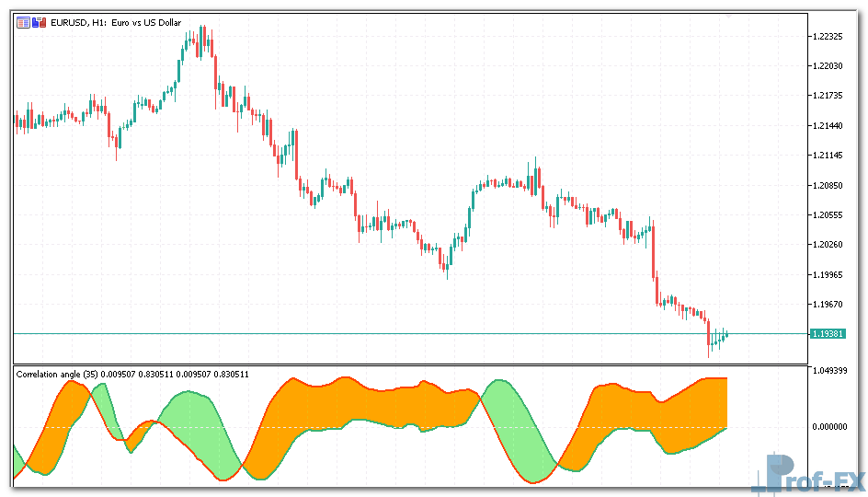
Task: Select the 0.000000 indicator scale label
Action: (829, 427)
